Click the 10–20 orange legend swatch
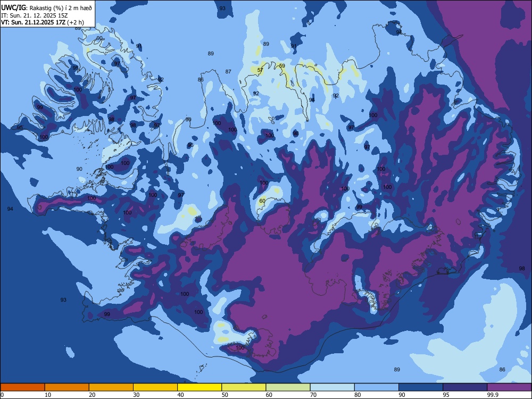 [67, 387]
